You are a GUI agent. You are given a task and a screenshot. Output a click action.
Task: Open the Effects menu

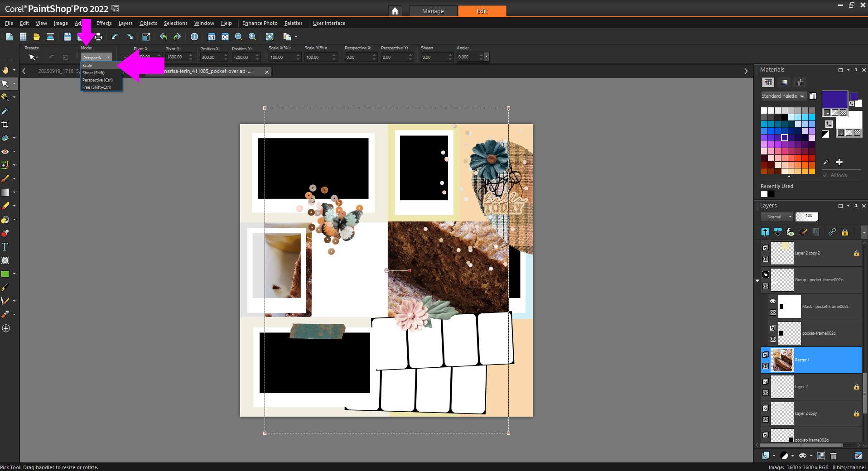point(104,23)
